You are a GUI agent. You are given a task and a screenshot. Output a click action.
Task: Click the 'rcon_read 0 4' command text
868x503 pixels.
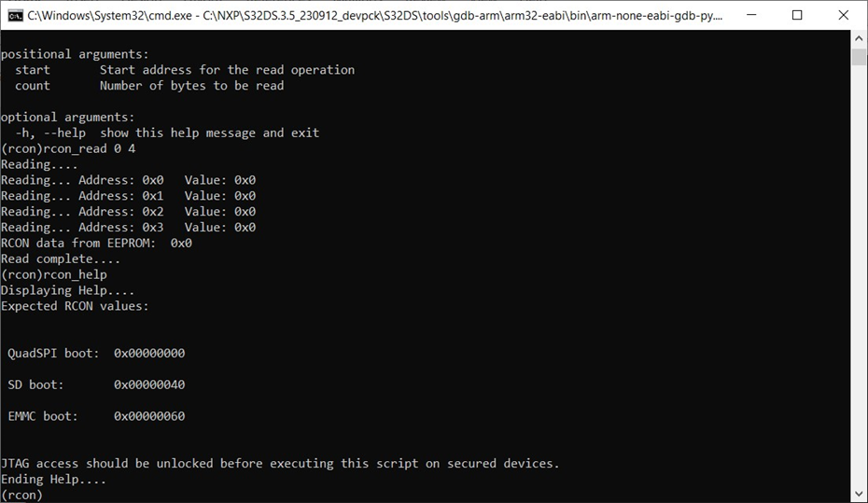click(x=89, y=148)
